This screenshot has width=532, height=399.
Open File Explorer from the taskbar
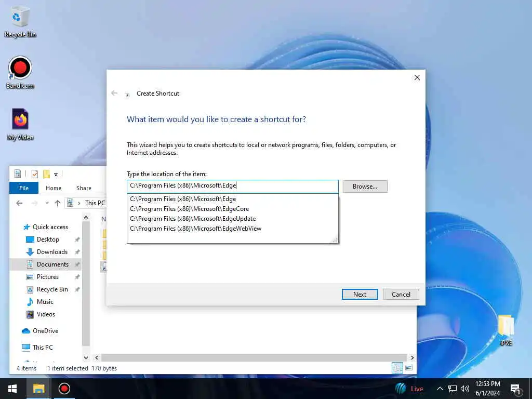(38, 389)
